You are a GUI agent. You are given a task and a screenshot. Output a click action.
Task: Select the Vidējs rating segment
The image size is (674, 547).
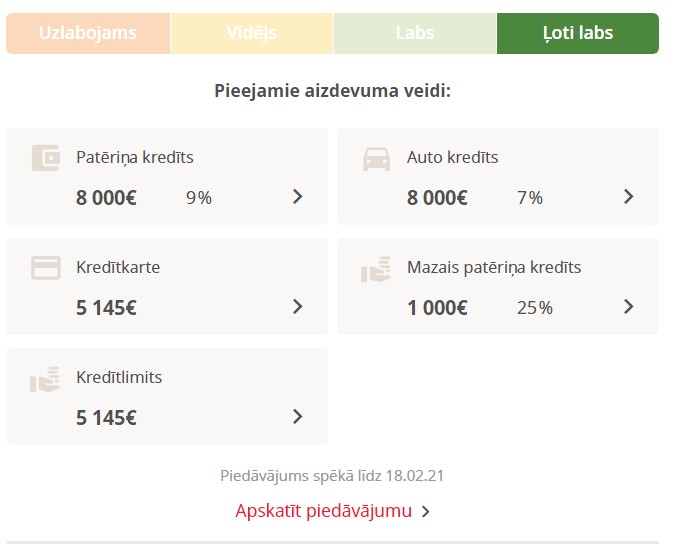tap(252, 34)
